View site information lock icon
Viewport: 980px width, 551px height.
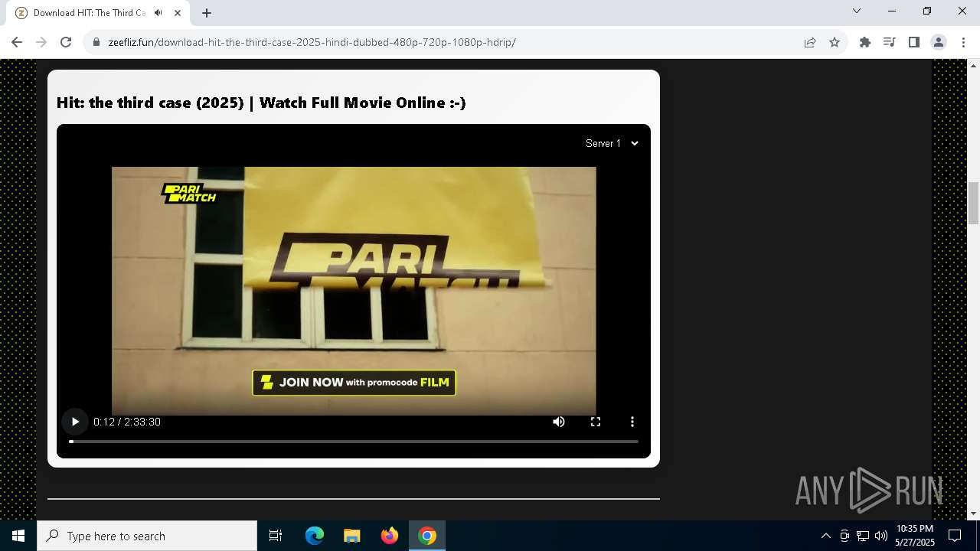(x=96, y=42)
